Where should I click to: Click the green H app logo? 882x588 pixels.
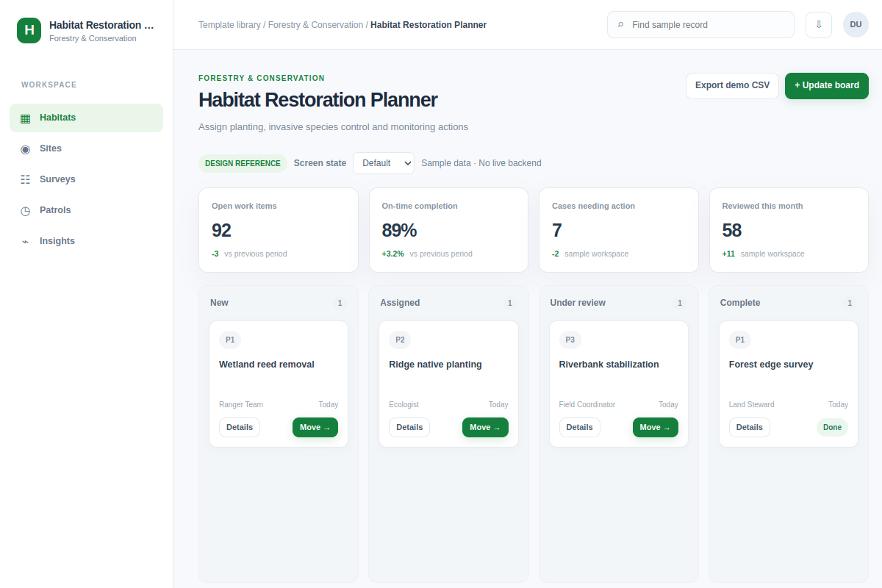point(29,30)
